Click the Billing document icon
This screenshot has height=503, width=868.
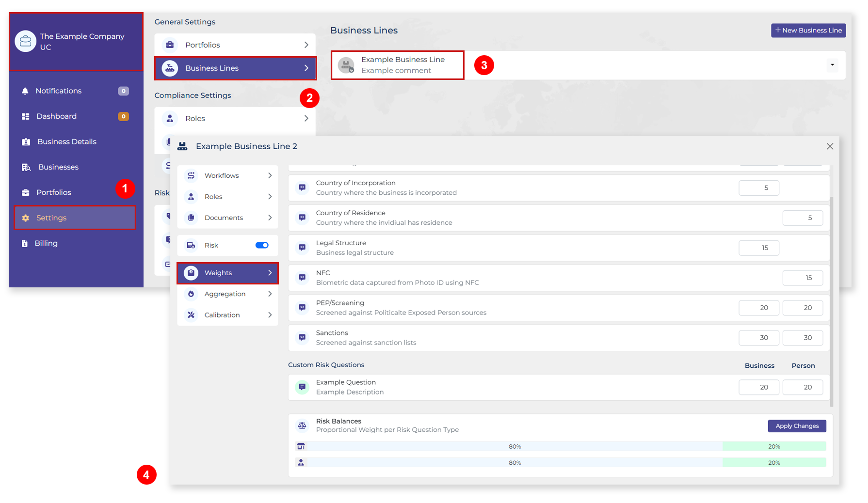point(25,243)
